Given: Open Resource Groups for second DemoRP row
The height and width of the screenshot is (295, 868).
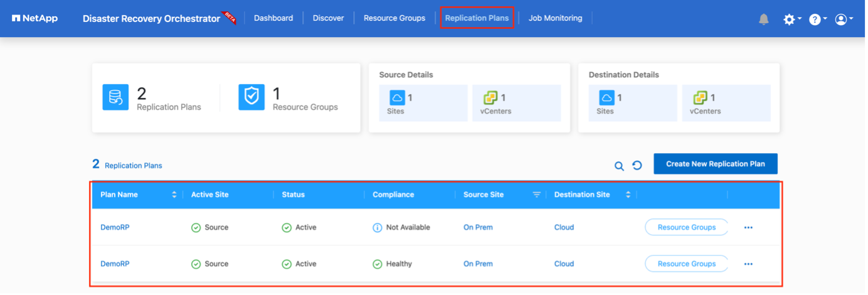Looking at the screenshot, I should pos(686,264).
